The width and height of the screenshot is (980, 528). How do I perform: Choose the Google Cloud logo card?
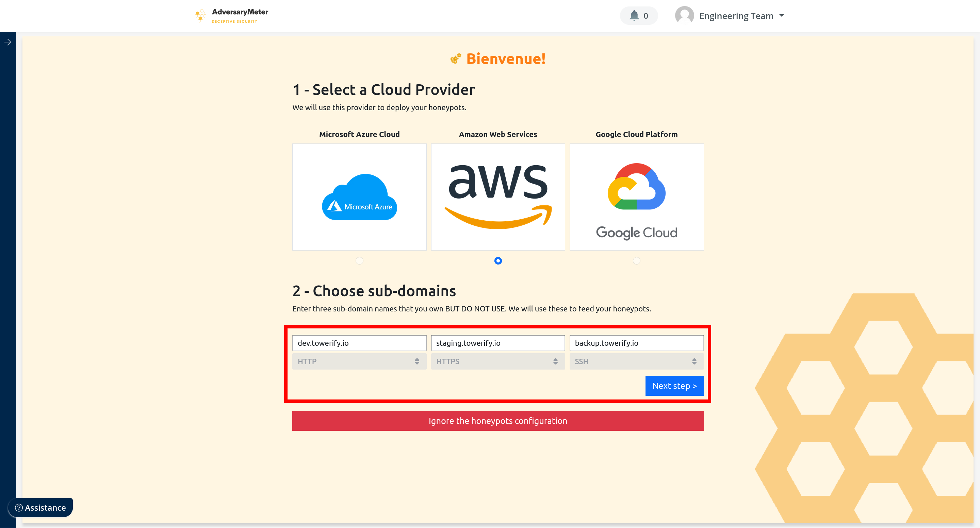pyautogui.click(x=636, y=197)
